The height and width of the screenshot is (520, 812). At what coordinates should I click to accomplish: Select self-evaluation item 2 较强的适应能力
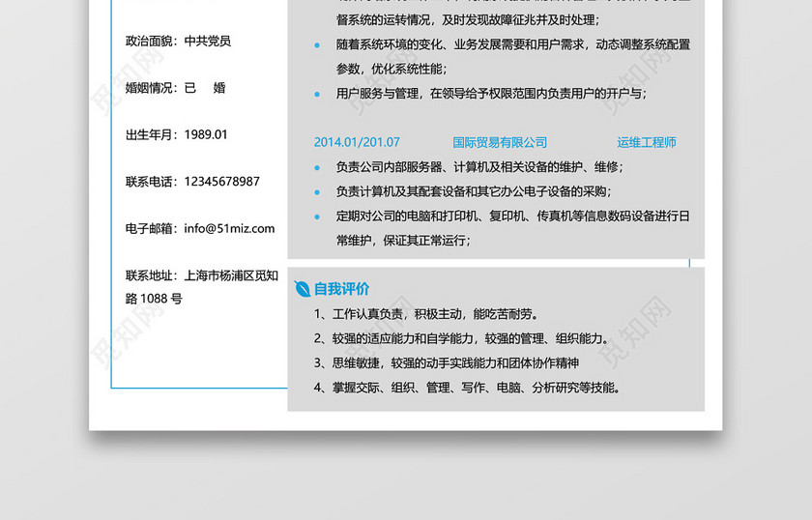(x=462, y=338)
